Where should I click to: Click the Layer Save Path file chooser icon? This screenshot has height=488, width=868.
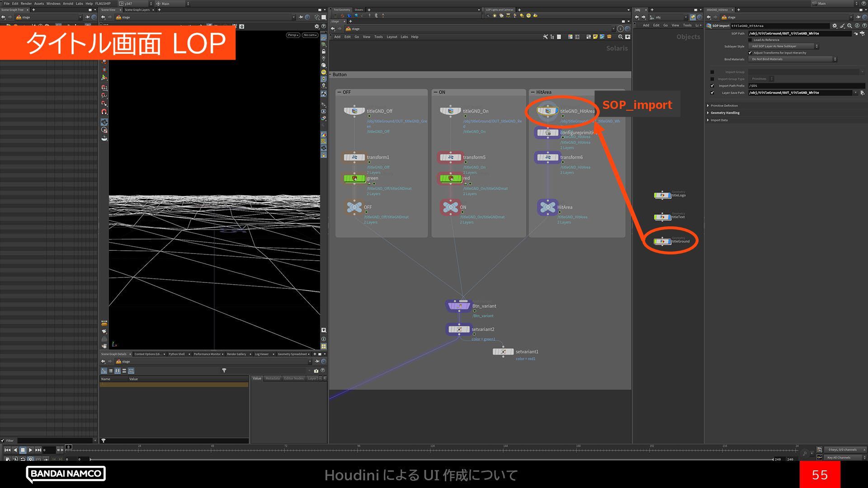[862, 93]
